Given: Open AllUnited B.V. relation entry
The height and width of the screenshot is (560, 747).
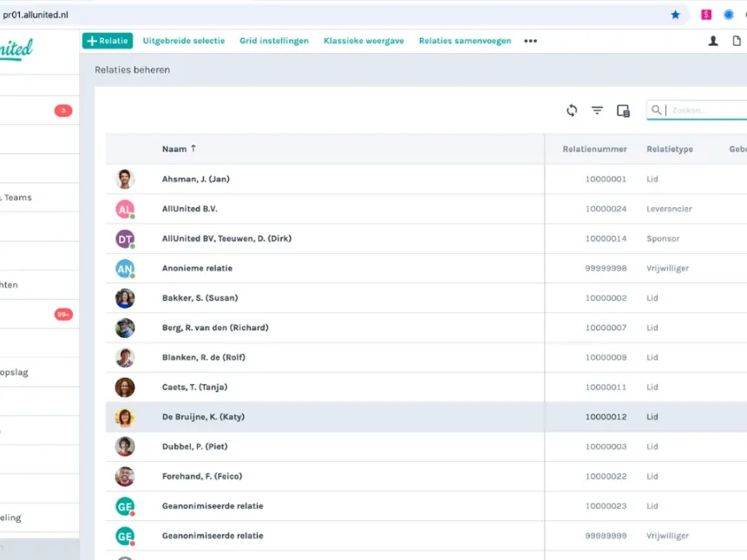Looking at the screenshot, I should [x=189, y=209].
